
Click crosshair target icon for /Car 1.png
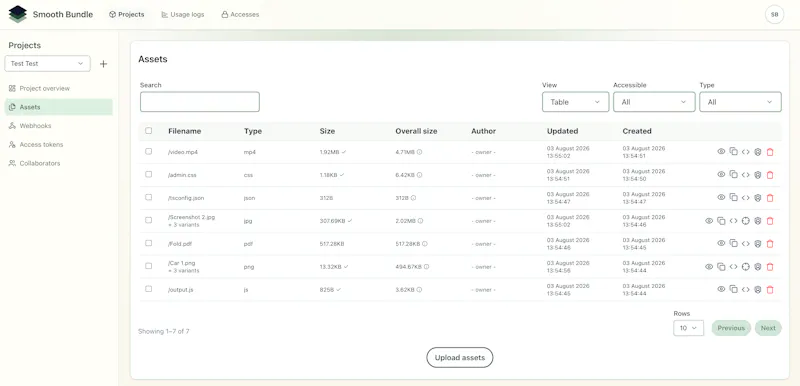click(x=745, y=267)
